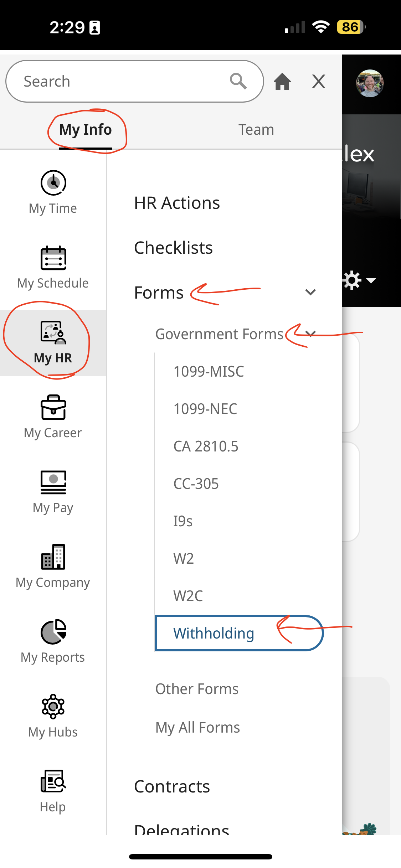Tap the search magnifying glass icon

click(238, 82)
